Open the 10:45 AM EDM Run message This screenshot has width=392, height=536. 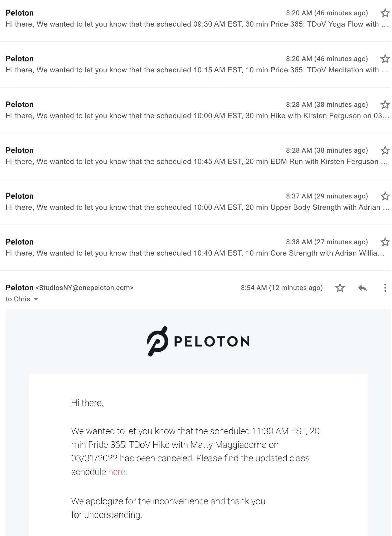pyautogui.click(x=195, y=156)
